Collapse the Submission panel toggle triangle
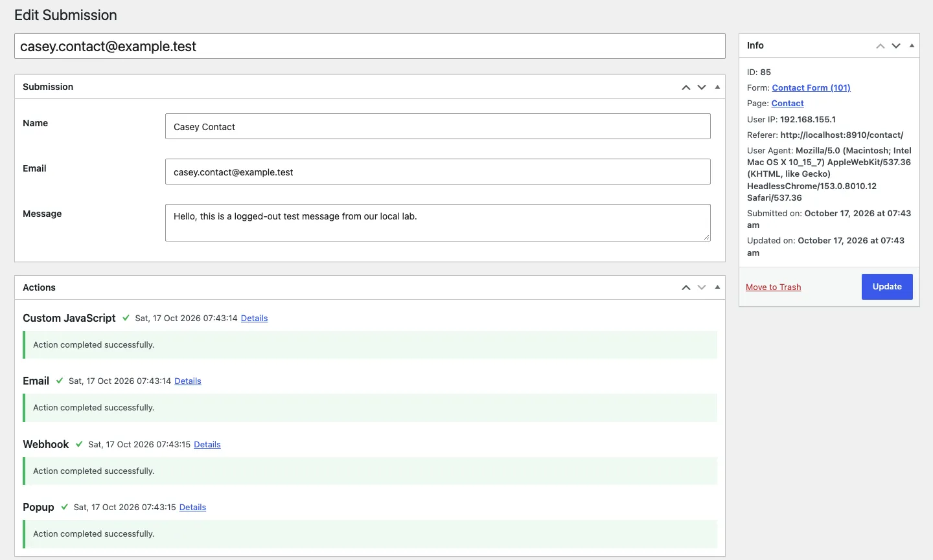The width and height of the screenshot is (933, 560). pos(717,87)
